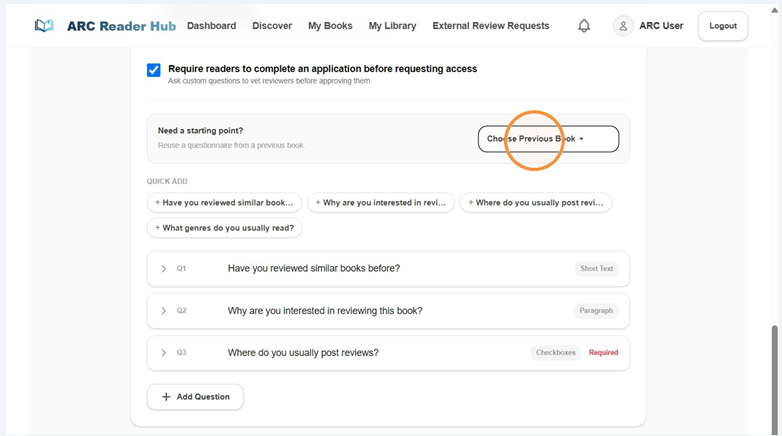
Task: Uncheck Require readers to complete an application
Action: (x=154, y=70)
